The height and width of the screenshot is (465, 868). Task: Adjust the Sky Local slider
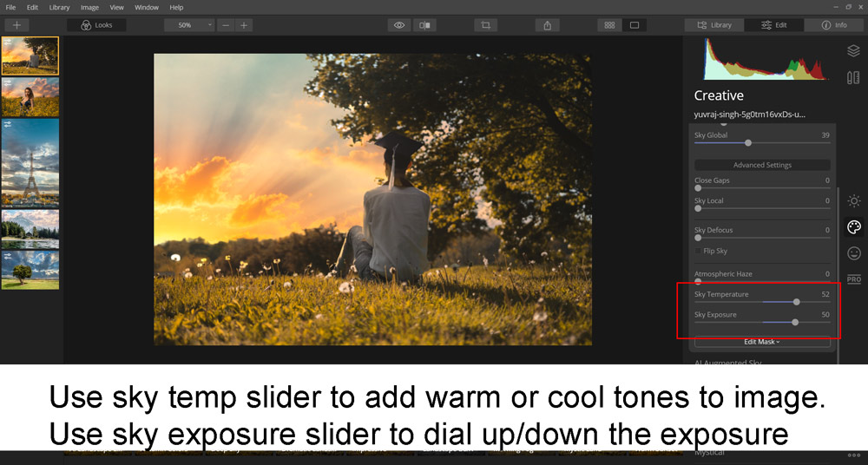click(698, 209)
